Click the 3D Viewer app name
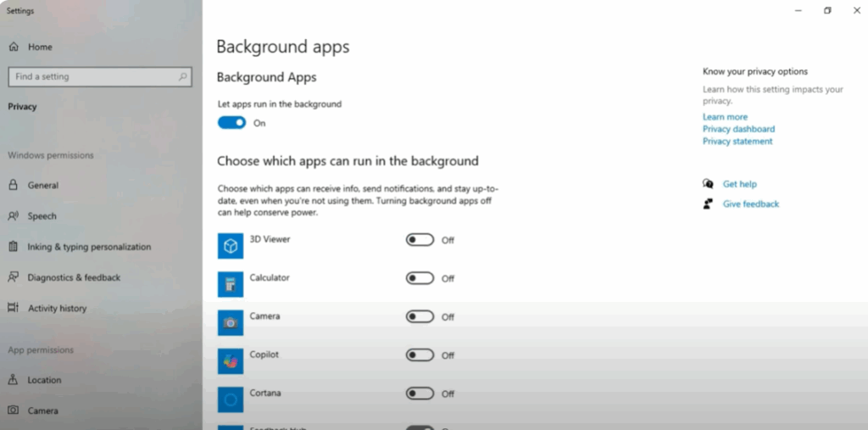The image size is (868, 430). tap(270, 239)
